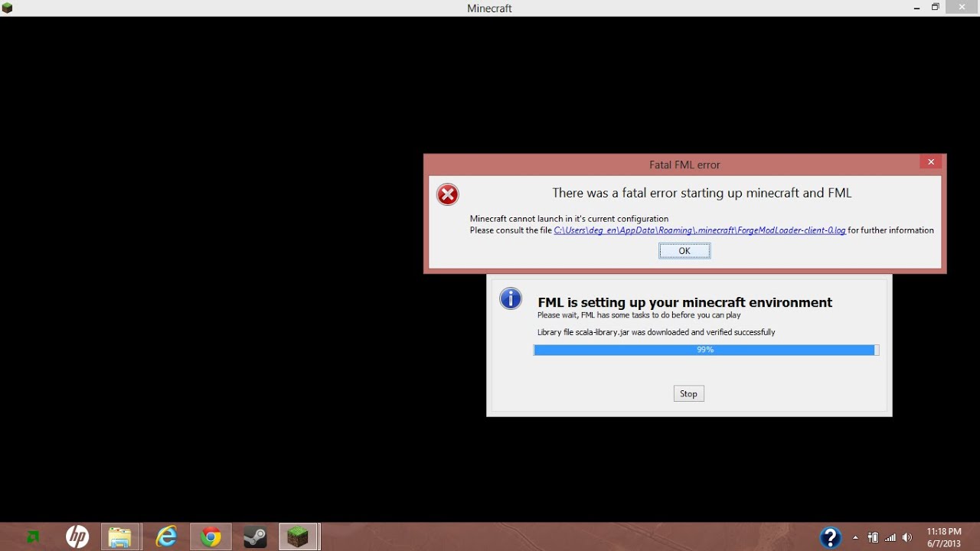The width and height of the screenshot is (980, 551).
Task: Launch Internet Explorer from the taskbar
Action: pyautogui.click(x=166, y=537)
